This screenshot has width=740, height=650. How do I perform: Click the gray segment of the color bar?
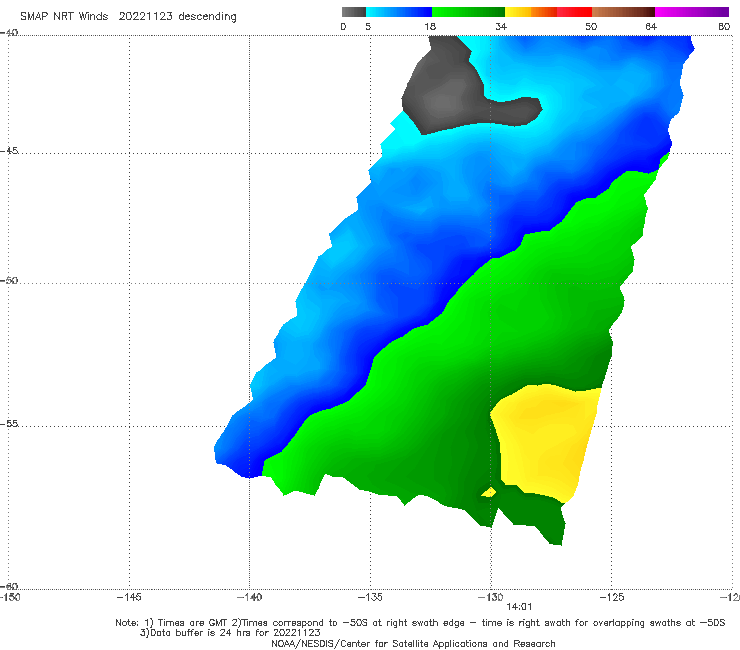(354, 12)
